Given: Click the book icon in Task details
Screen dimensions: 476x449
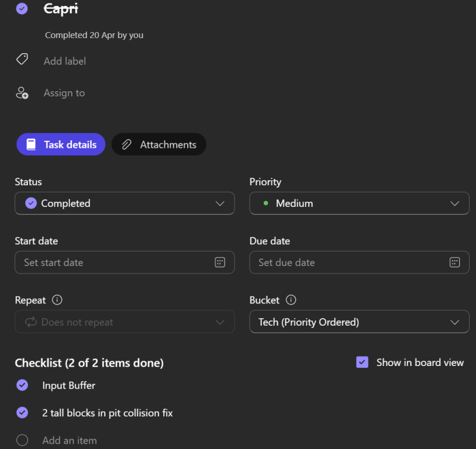Looking at the screenshot, I should (x=31, y=144).
